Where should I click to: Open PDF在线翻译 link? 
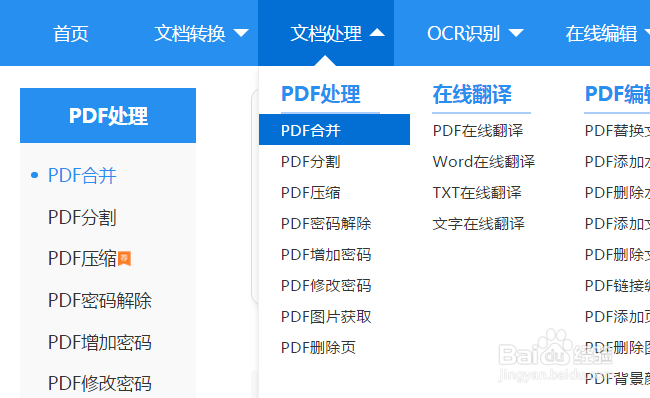pos(478,131)
